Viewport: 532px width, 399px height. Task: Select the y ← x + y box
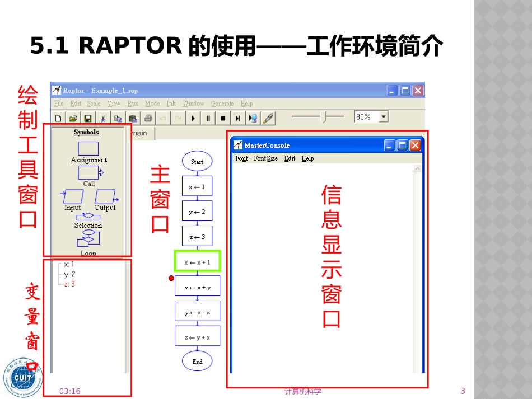198,287
